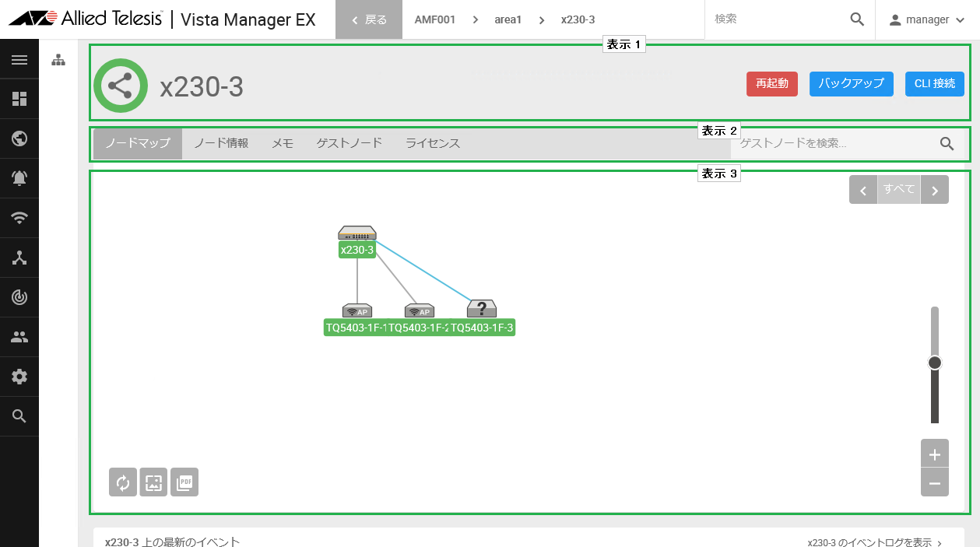
Task: Click the CLI 接続 button
Action: (x=935, y=84)
